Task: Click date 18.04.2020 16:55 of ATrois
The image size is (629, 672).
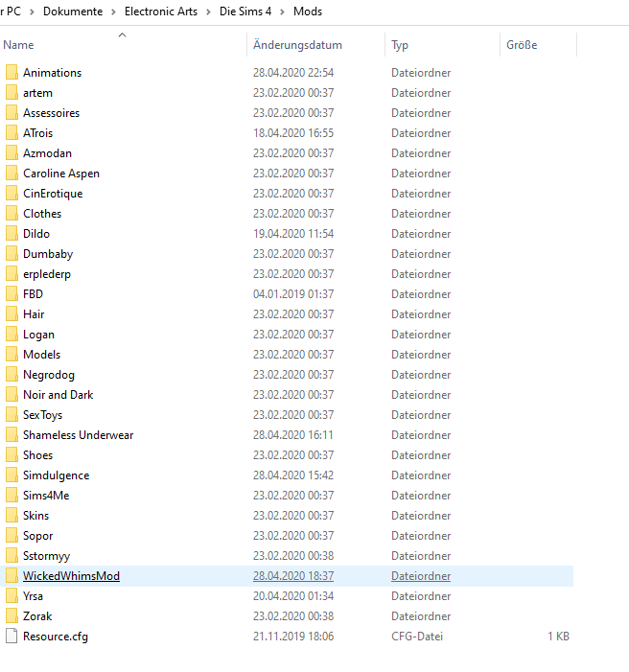Action: point(293,133)
